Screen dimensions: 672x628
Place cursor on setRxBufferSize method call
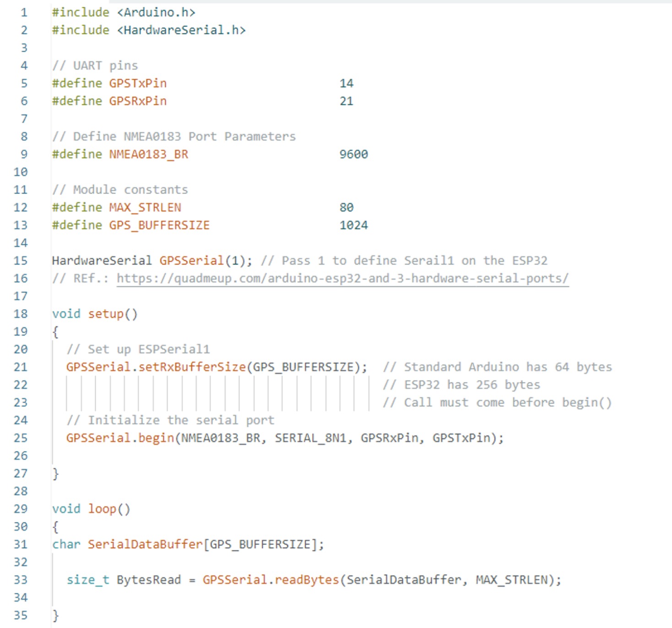coord(192,367)
